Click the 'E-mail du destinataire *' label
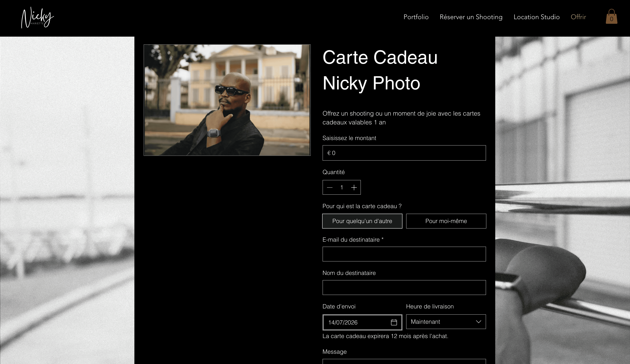Viewport: 630px width, 364px height. click(x=353, y=240)
